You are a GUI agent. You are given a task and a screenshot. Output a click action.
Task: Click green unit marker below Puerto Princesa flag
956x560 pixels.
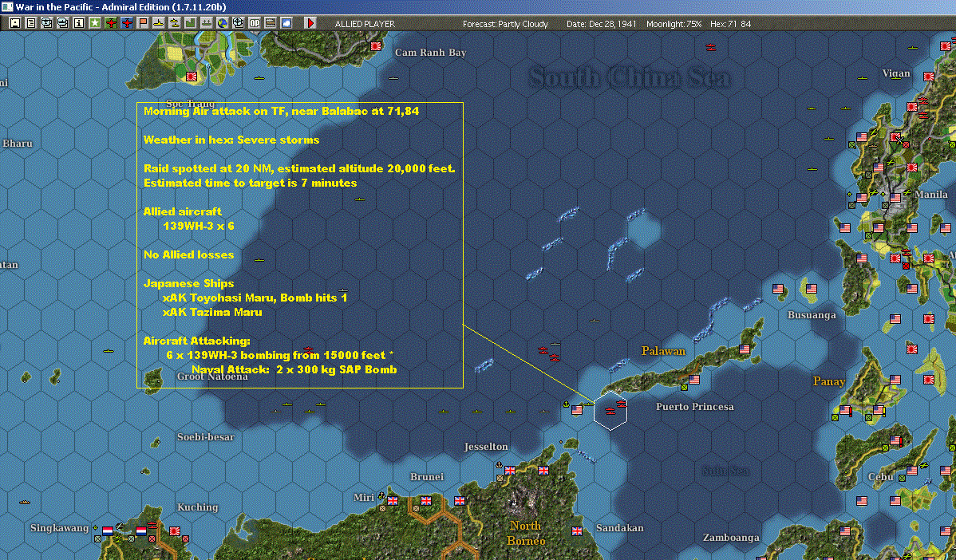point(684,388)
